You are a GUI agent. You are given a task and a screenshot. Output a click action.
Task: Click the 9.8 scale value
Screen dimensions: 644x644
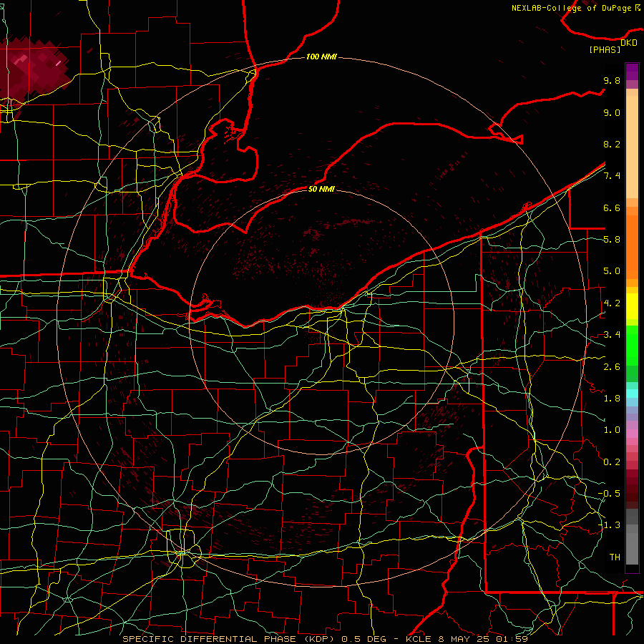(612, 80)
